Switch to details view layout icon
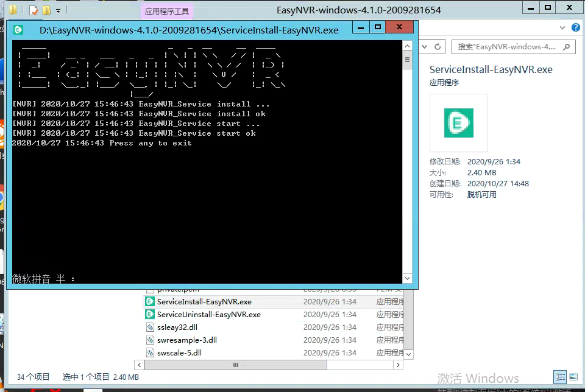The width and height of the screenshot is (585, 392). [x=560, y=377]
